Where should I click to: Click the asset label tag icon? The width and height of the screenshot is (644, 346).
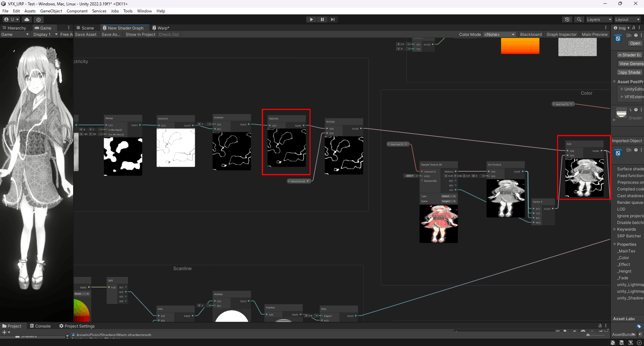point(639,327)
